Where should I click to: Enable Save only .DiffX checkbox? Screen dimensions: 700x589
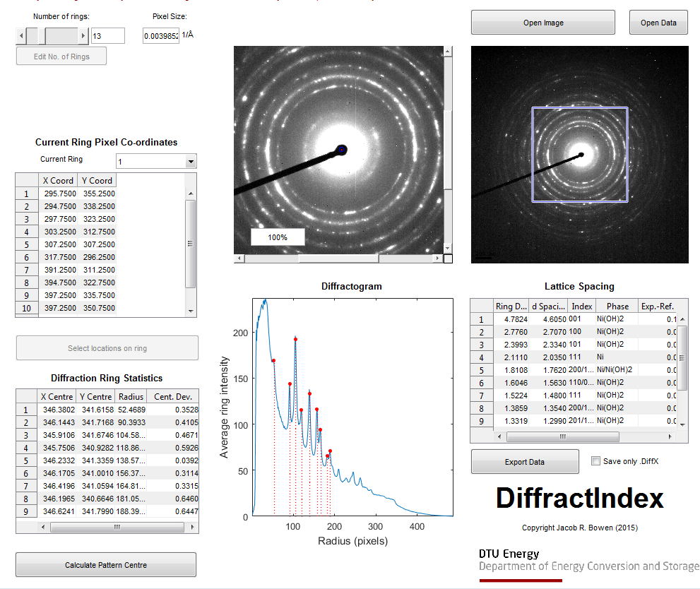(595, 461)
